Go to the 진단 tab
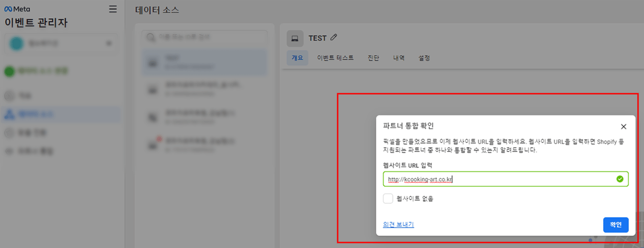 374,58
